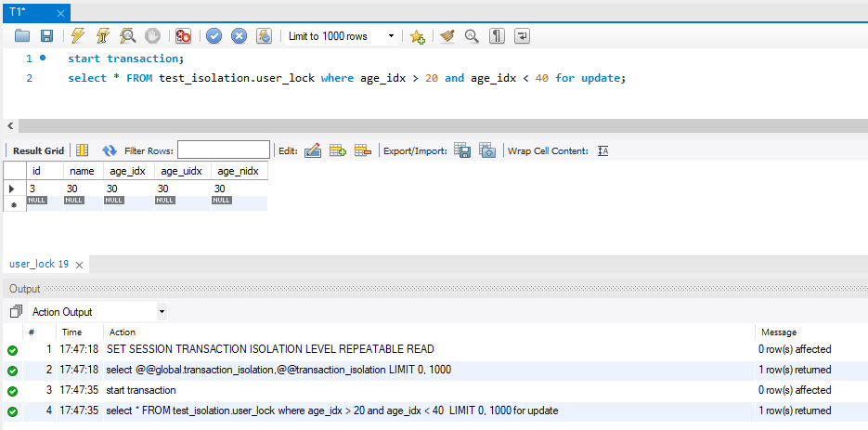
Task: Save the script with floppy disk icon
Action: point(47,36)
